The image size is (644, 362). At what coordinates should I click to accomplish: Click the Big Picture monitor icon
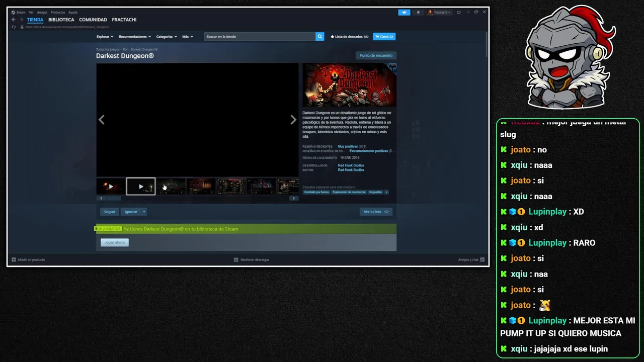458,12
